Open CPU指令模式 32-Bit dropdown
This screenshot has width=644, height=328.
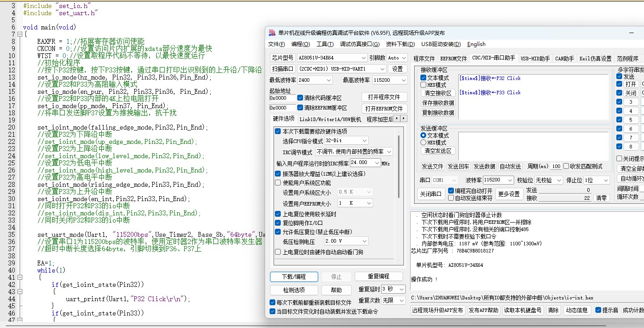[x=346, y=140]
